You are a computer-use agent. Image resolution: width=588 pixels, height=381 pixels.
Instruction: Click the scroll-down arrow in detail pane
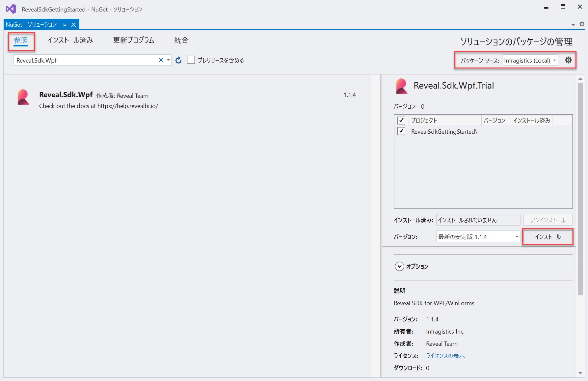coord(580,373)
